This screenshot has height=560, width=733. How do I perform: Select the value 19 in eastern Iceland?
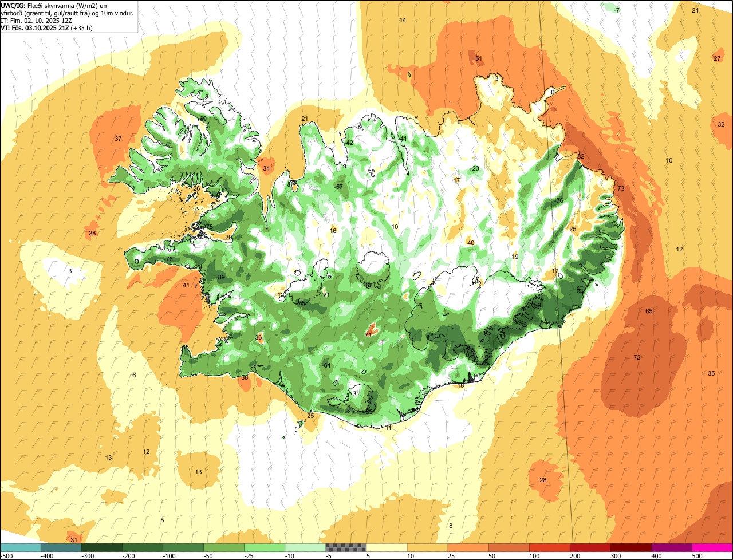pyautogui.click(x=515, y=257)
